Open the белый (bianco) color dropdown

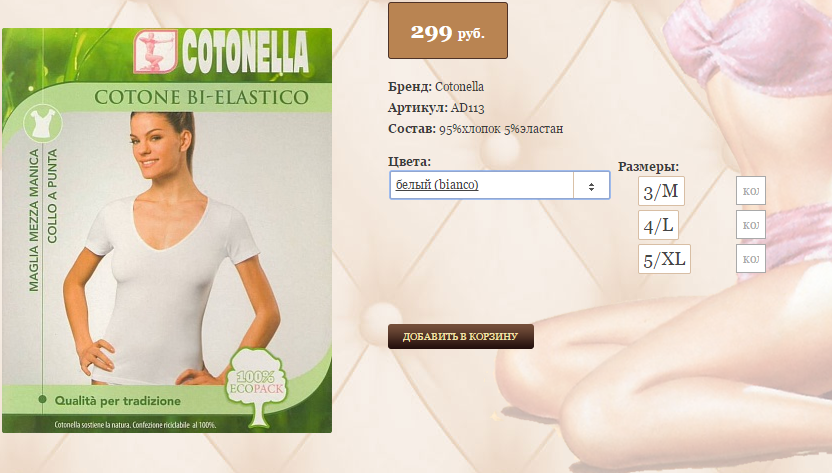[x=499, y=185]
